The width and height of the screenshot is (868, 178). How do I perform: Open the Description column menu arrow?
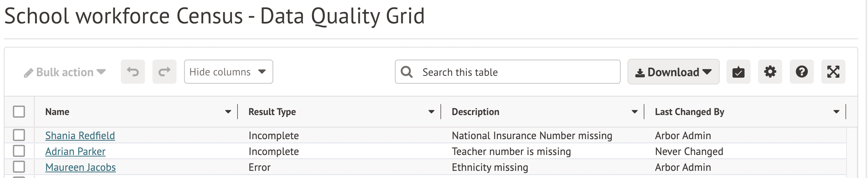[635, 112]
